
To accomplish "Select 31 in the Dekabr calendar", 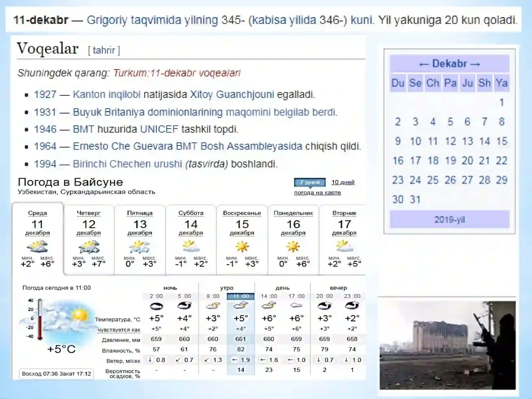I will click(x=415, y=199).
